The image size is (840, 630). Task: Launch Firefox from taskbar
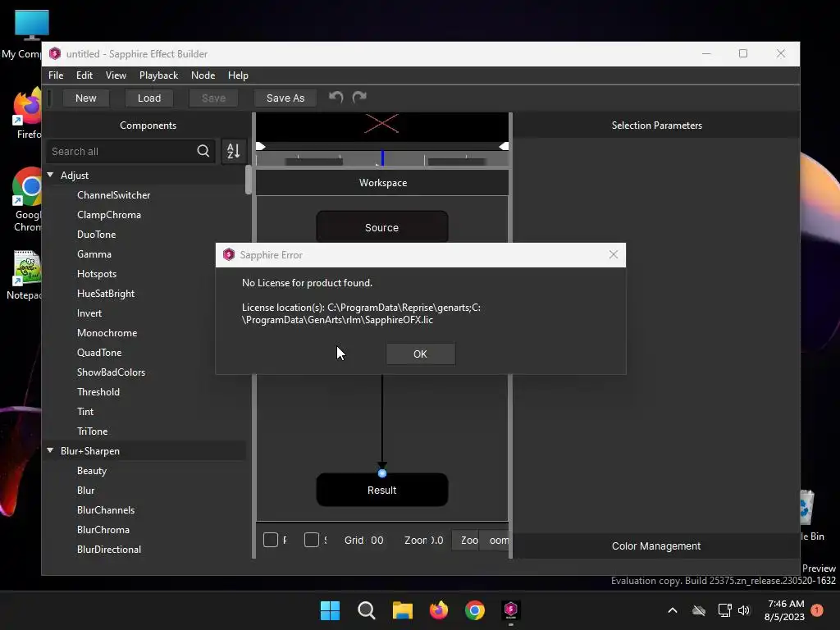tap(439, 610)
